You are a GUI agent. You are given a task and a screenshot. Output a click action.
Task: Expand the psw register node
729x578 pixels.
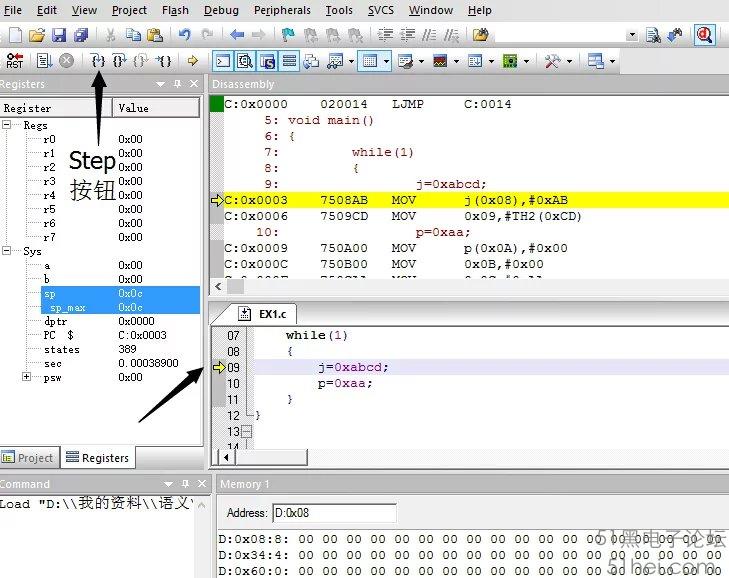coord(26,377)
